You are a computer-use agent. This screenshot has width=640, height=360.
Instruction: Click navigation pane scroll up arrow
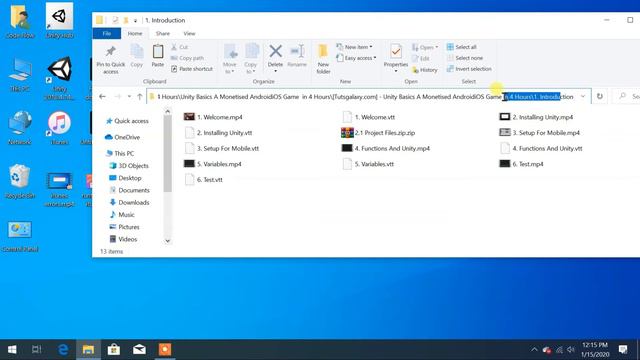167,111
